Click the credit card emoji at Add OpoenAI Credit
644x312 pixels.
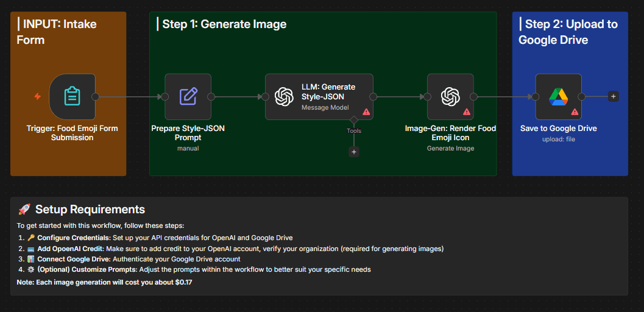(31, 249)
